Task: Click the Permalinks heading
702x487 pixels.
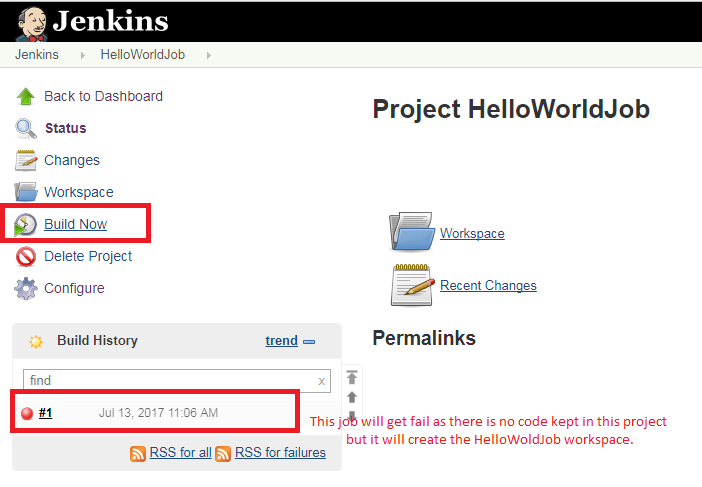Action: coord(424,338)
